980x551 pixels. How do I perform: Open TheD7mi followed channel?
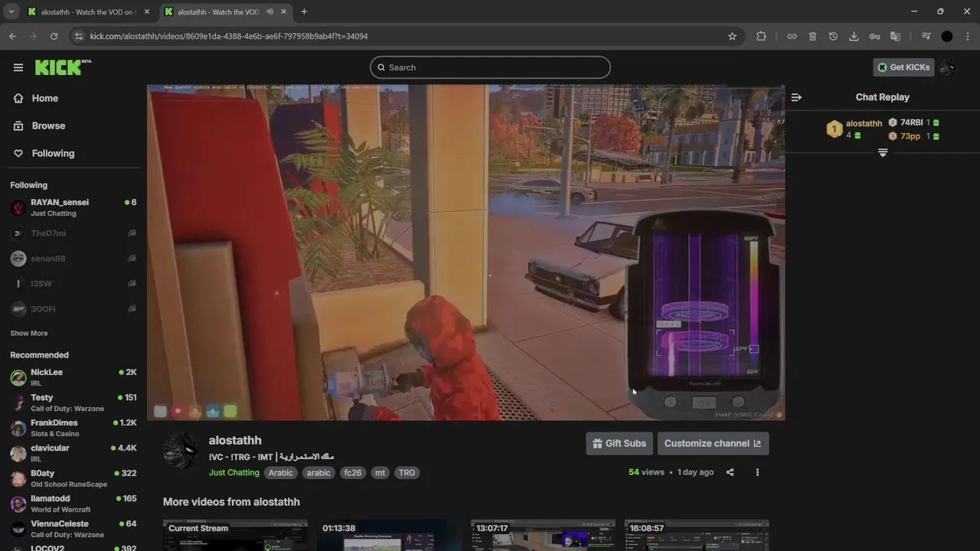tap(73, 233)
